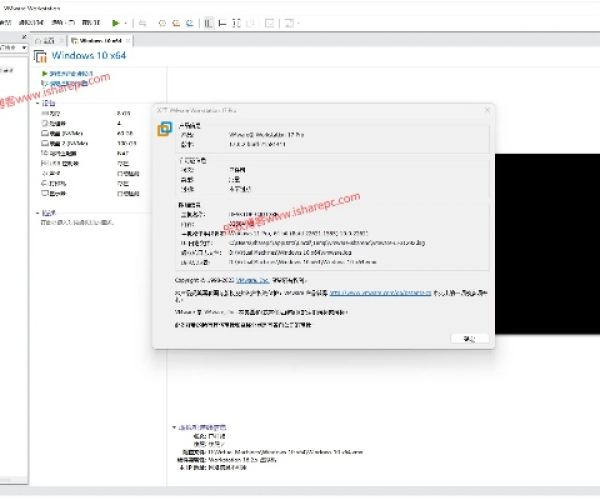Collapse the 设备 devices section
This screenshot has width=600, height=500.
click(38, 103)
